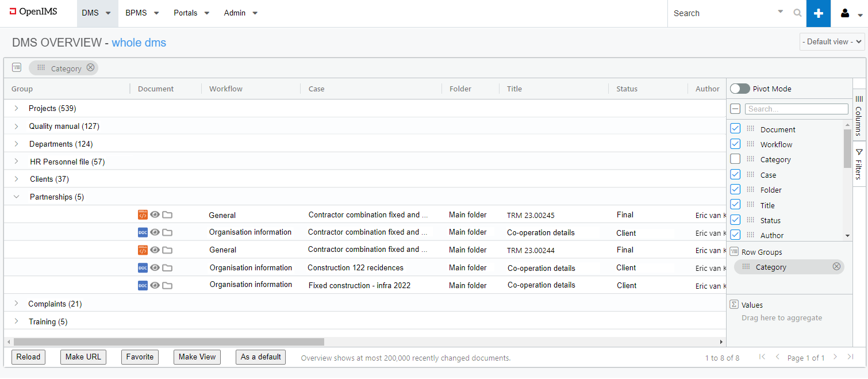The image size is (868, 379).
Task: Toggle Pivot Mode switch
Action: 740,89
